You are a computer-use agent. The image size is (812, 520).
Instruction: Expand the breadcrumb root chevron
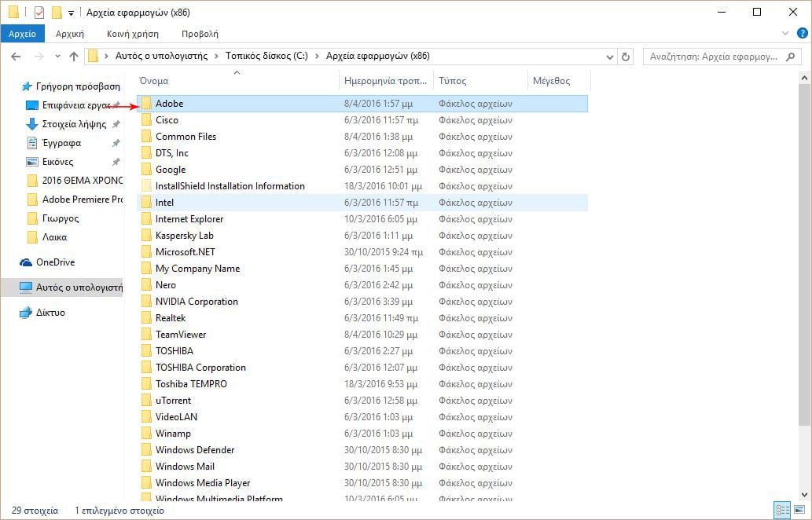106,56
